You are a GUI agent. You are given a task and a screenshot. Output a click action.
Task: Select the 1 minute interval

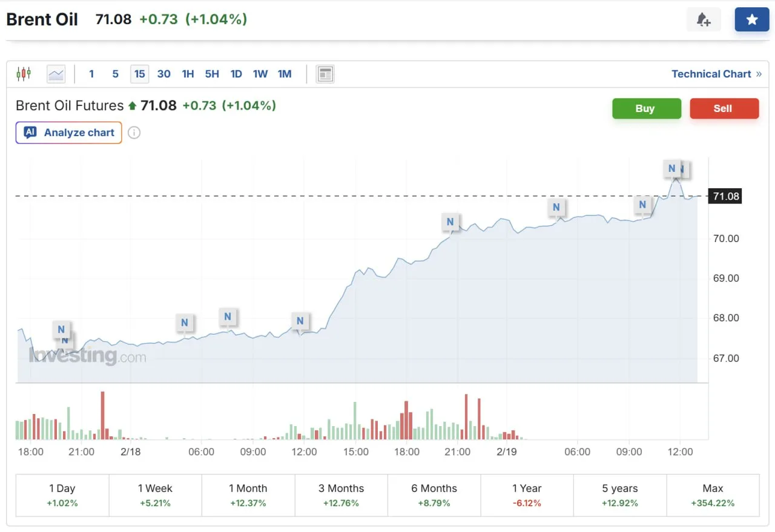tap(91, 74)
